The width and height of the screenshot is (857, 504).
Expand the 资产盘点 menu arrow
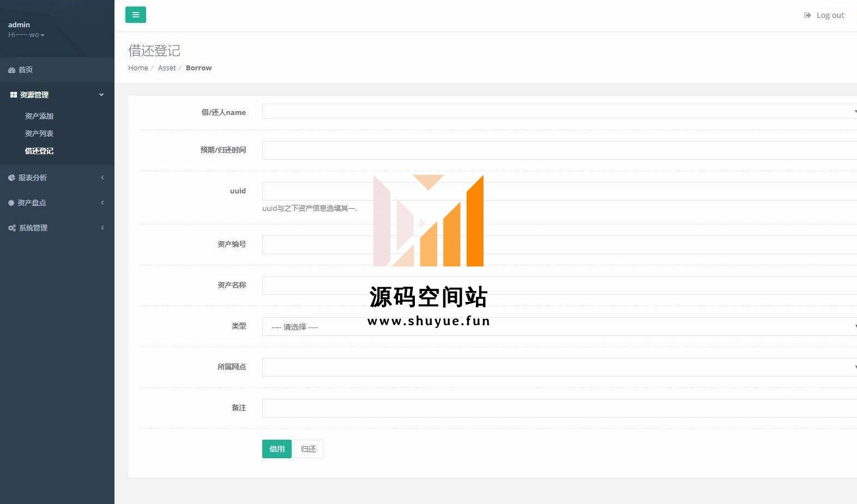pyautogui.click(x=102, y=203)
